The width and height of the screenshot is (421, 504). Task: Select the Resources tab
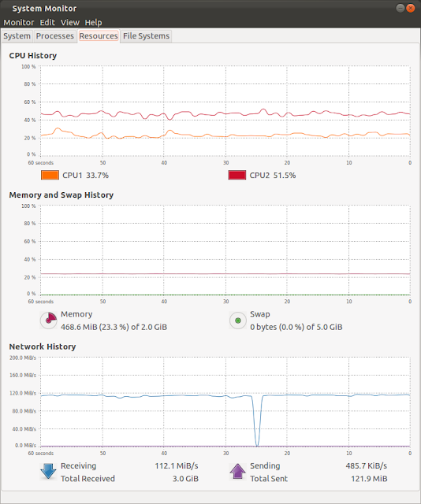(99, 36)
